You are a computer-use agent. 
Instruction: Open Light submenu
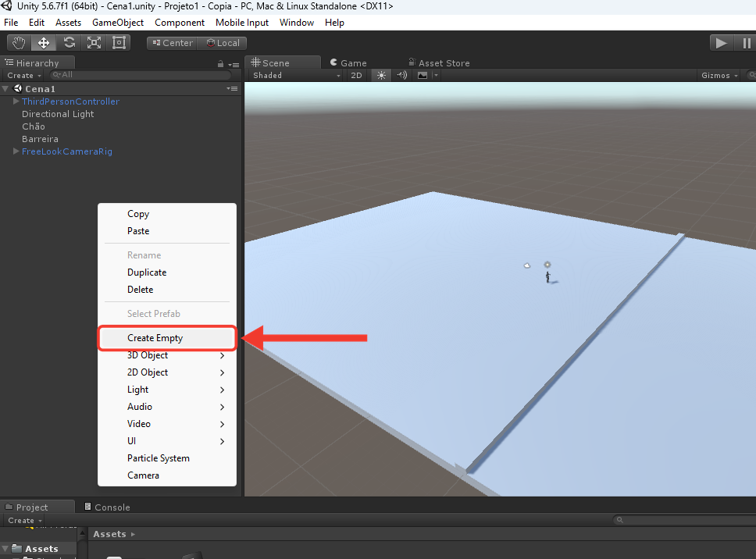click(x=167, y=390)
